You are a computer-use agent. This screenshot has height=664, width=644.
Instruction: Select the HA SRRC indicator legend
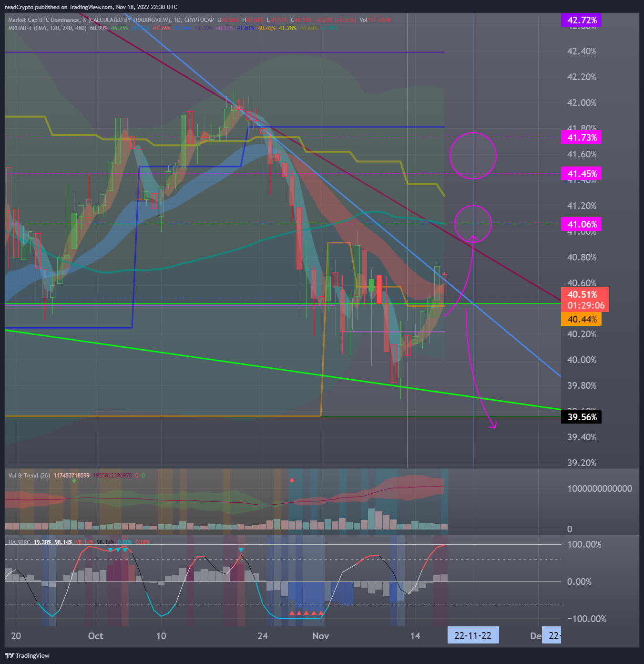click(19, 542)
